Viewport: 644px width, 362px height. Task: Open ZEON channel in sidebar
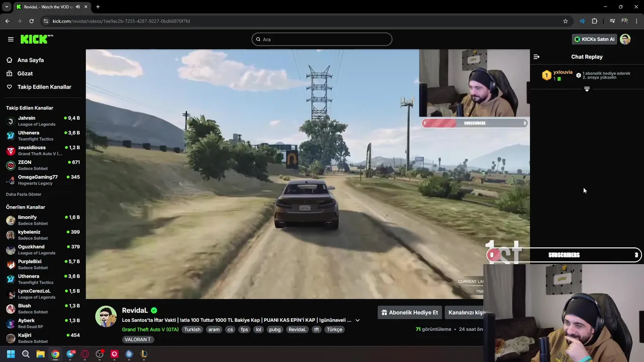(43, 165)
